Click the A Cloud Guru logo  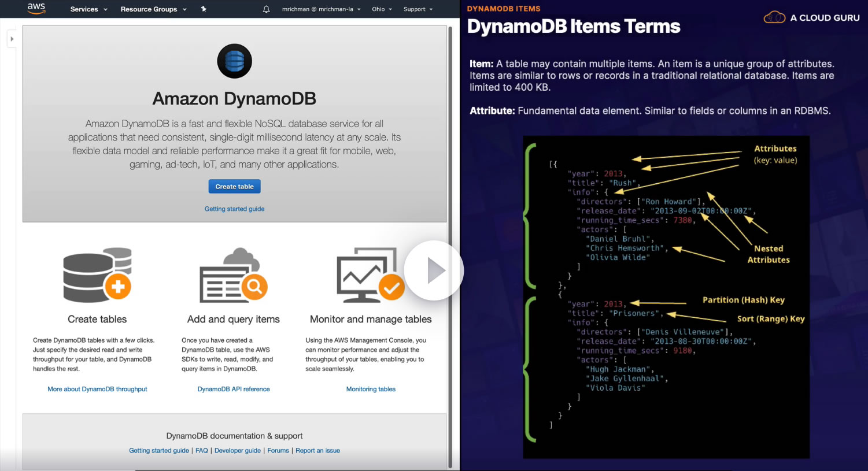(x=811, y=17)
